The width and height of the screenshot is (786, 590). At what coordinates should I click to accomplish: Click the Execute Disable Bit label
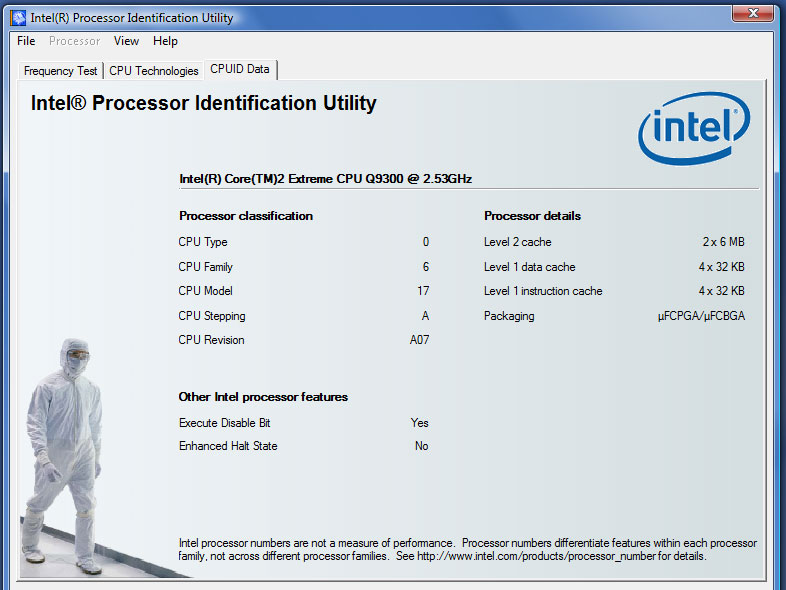225,423
